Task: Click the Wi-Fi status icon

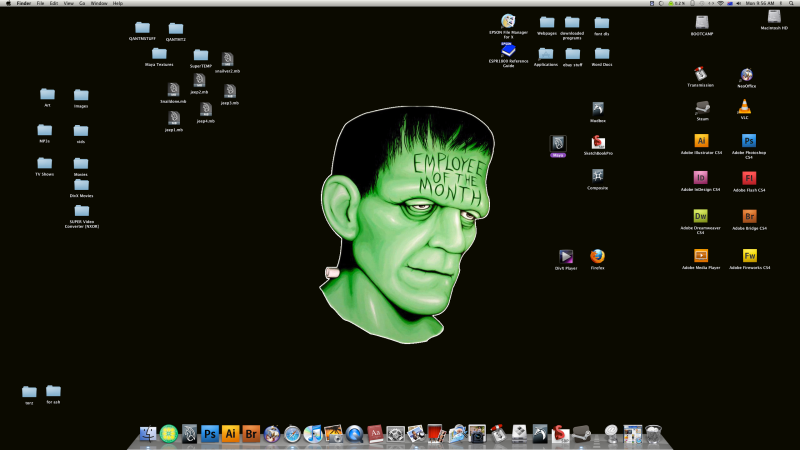Action: pos(720,3)
